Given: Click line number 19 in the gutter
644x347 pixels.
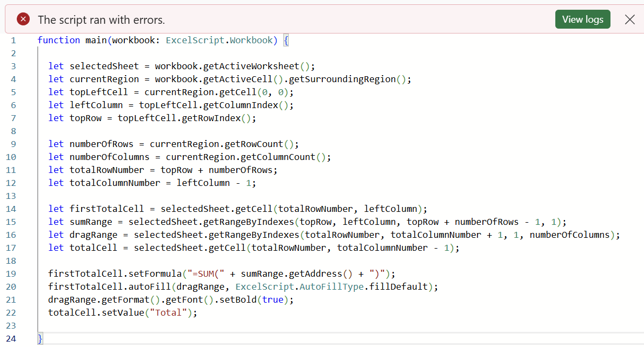Looking at the screenshot, I should click(x=11, y=274).
